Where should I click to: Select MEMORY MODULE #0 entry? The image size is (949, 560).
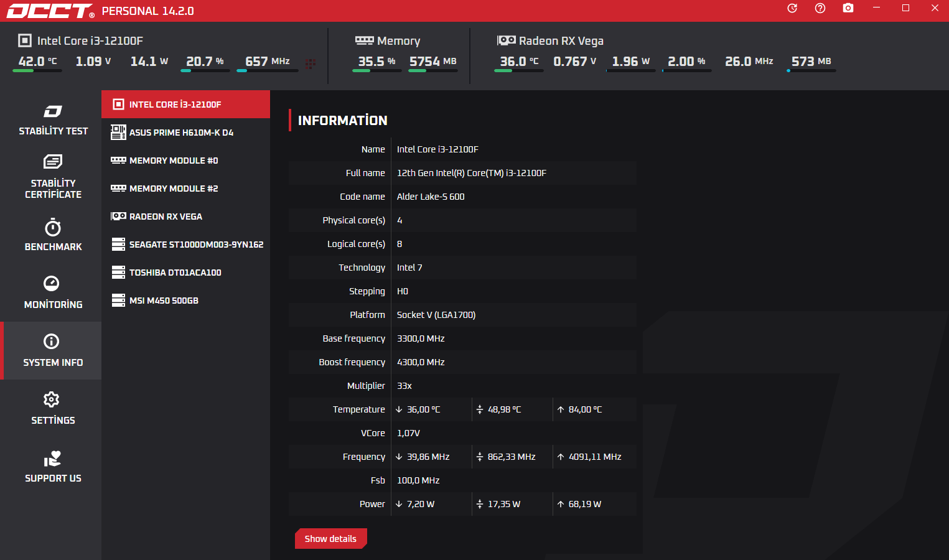click(185, 160)
